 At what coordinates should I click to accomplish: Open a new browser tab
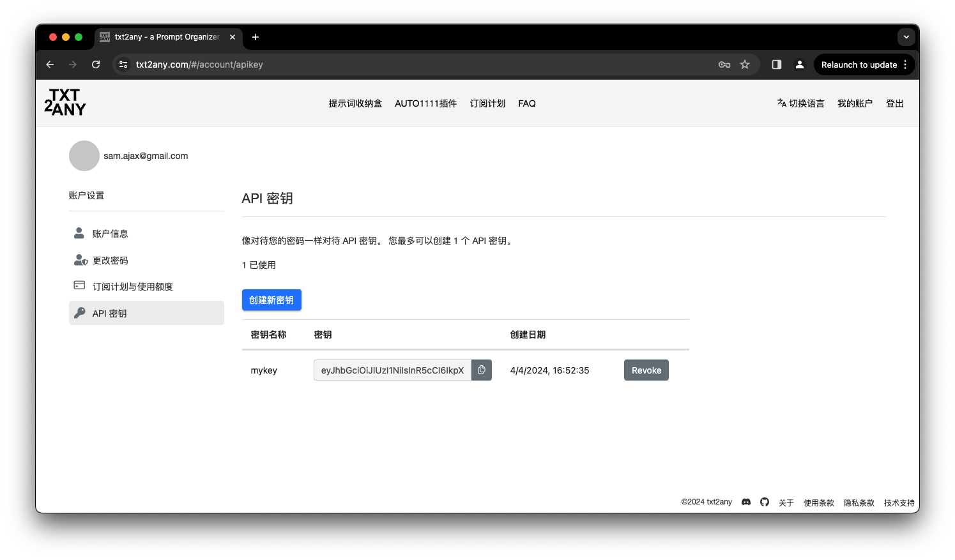(x=256, y=37)
